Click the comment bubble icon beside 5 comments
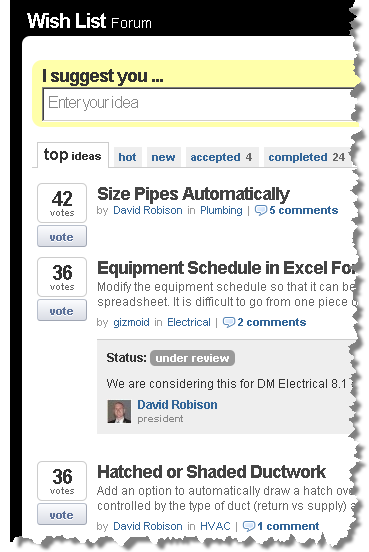This screenshot has width=369, height=552. click(261, 211)
